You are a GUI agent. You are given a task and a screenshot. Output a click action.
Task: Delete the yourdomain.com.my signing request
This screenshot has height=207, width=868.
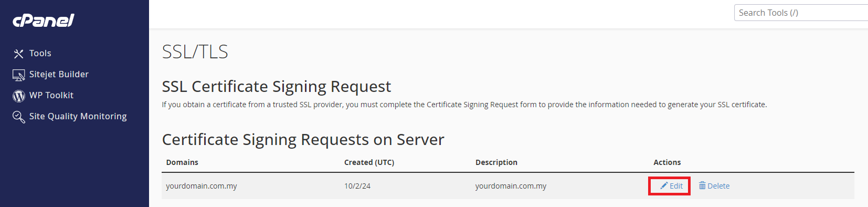714,186
